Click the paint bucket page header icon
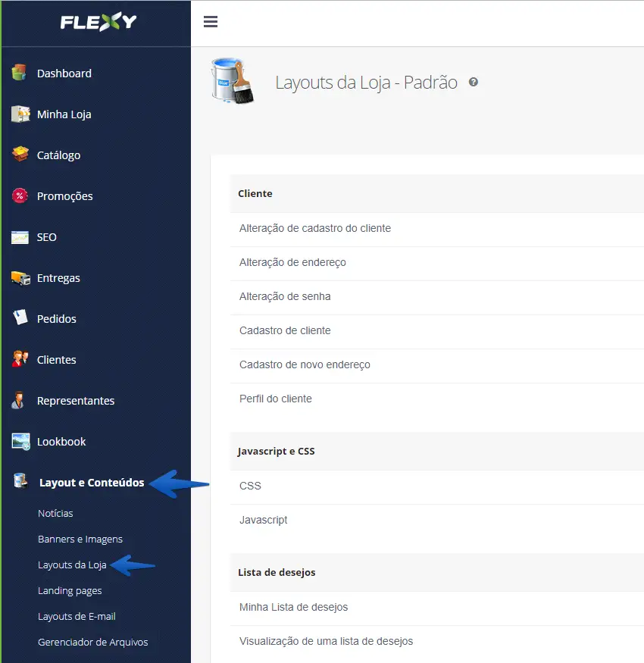Viewport: 644px width, 663px height. [232, 80]
